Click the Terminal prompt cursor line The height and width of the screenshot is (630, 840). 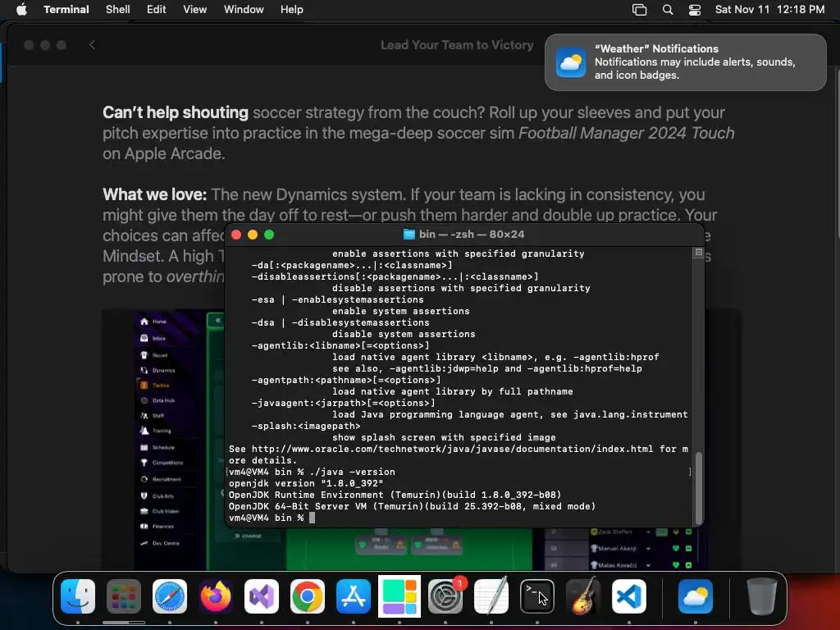[272, 518]
